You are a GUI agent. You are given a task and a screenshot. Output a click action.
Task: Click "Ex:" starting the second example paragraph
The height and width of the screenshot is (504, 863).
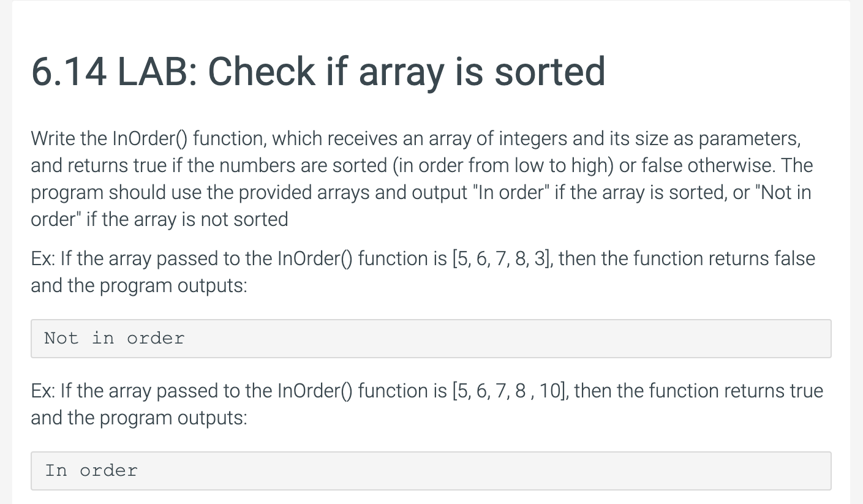click(x=43, y=391)
